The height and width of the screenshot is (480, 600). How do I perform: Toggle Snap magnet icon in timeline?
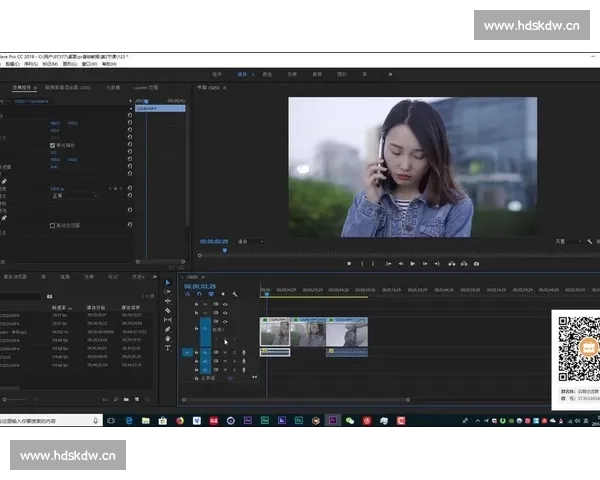(199, 294)
